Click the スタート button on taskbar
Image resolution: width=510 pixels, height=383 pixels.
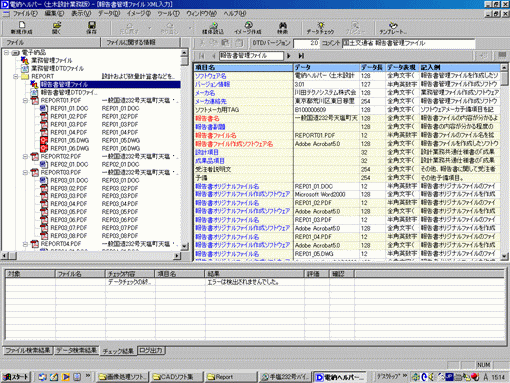pos(16,377)
